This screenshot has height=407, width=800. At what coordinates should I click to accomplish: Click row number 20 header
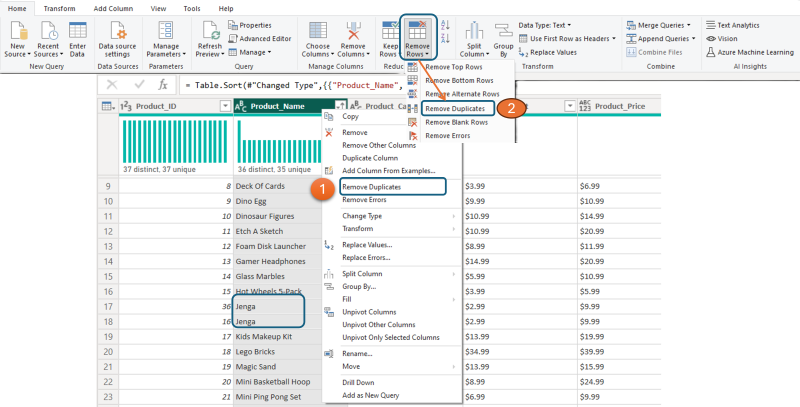pos(108,352)
